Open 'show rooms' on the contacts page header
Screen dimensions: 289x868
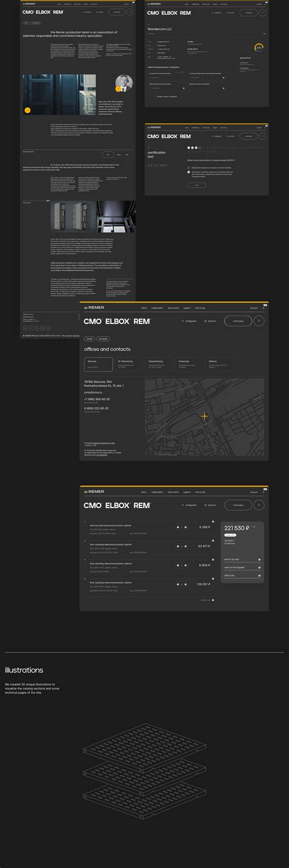tap(173, 308)
